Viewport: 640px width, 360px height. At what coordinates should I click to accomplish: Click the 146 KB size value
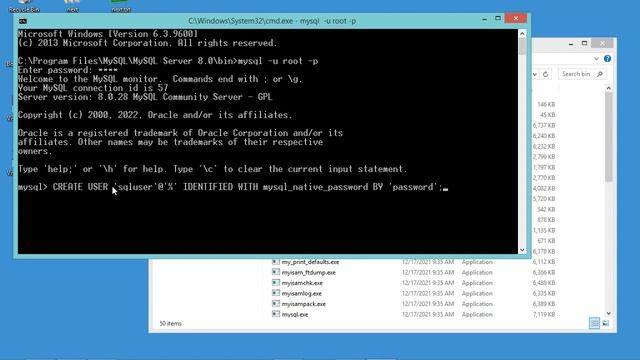pos(546,104)
